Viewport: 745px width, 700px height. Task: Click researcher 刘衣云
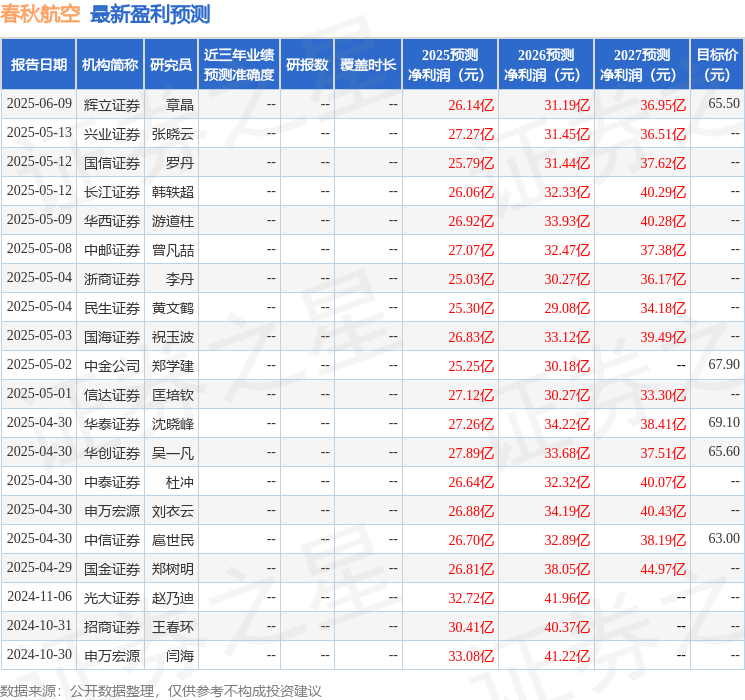(x=173, y=511)
